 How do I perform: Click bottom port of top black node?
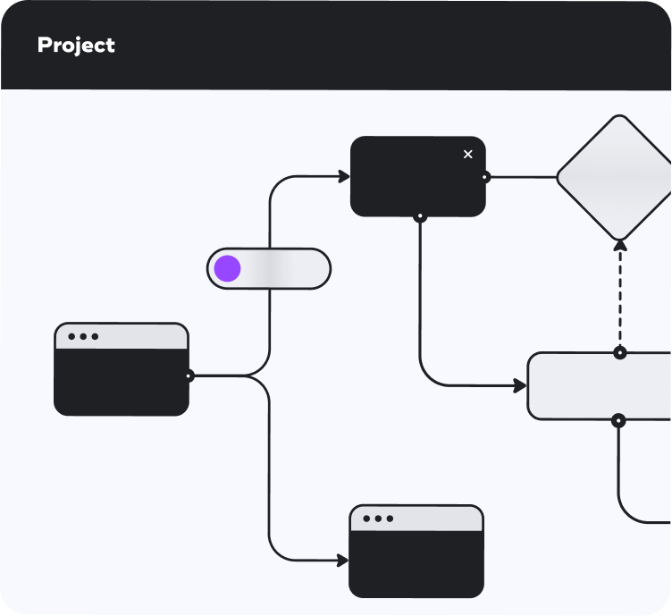tap(420, 216)
